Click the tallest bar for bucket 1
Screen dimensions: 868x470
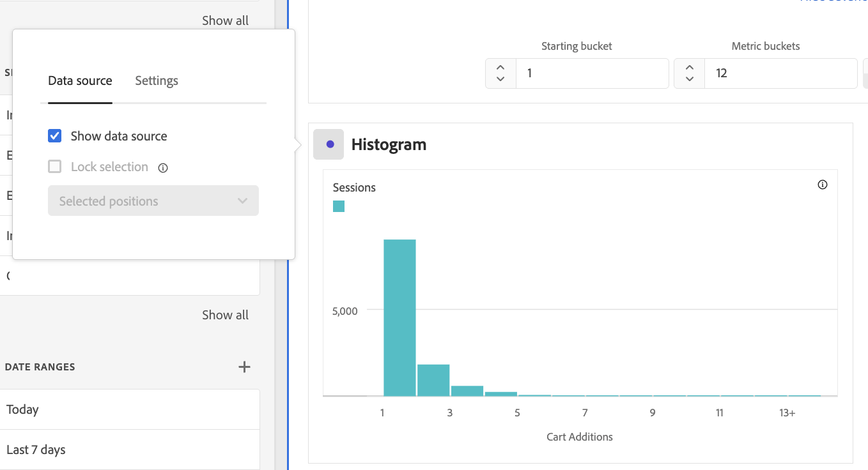(399, 318)
